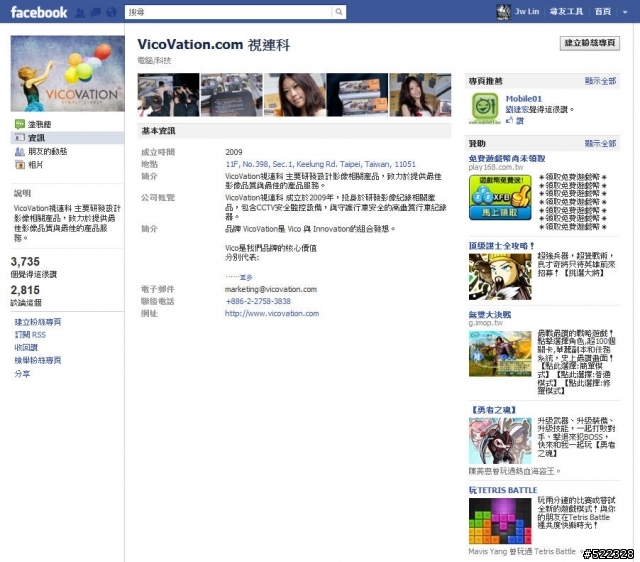Open fifth photo of woman with product
This screenshot has width=640, height=562.
[x=420, y=95]
